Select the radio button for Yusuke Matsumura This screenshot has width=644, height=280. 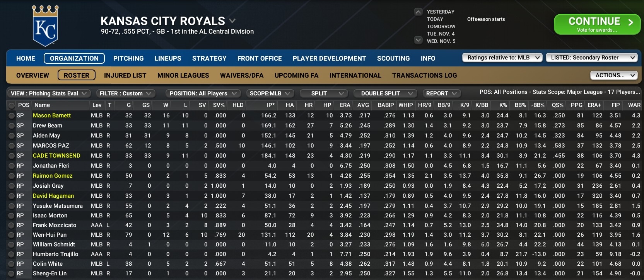pyautogui.click(x=12, y=206)
